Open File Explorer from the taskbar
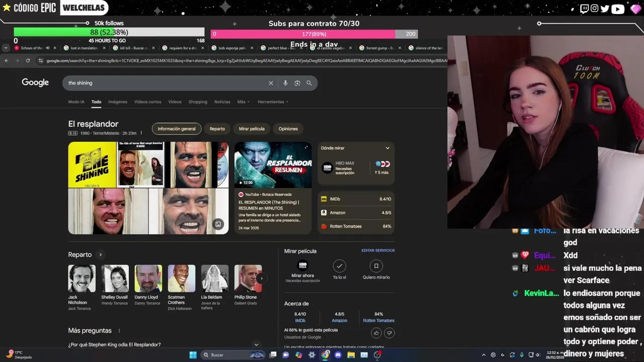Screen dimensions: 644x362 pyautogui.click(x=351, y=355)
